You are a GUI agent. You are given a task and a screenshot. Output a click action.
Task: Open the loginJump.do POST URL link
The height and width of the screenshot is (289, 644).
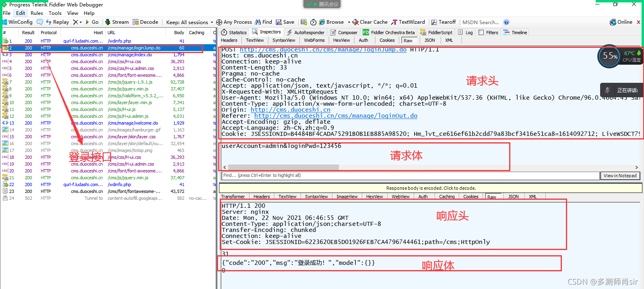[323, 49]
